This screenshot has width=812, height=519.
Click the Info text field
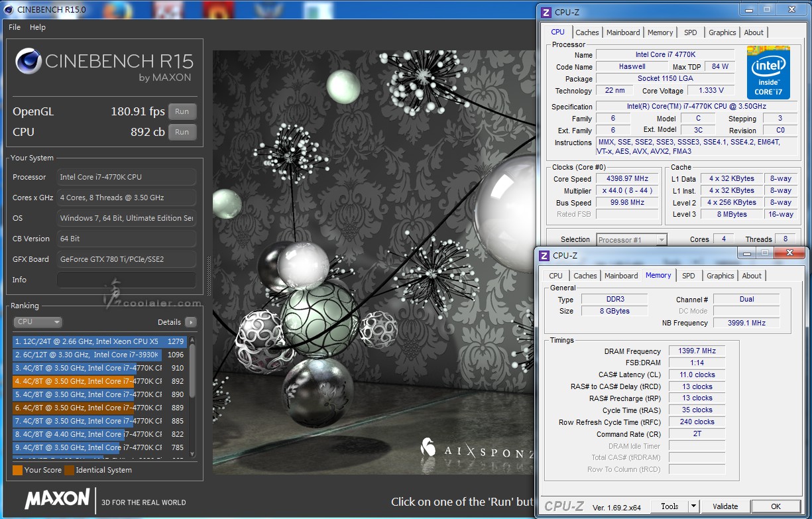(126, 280)
